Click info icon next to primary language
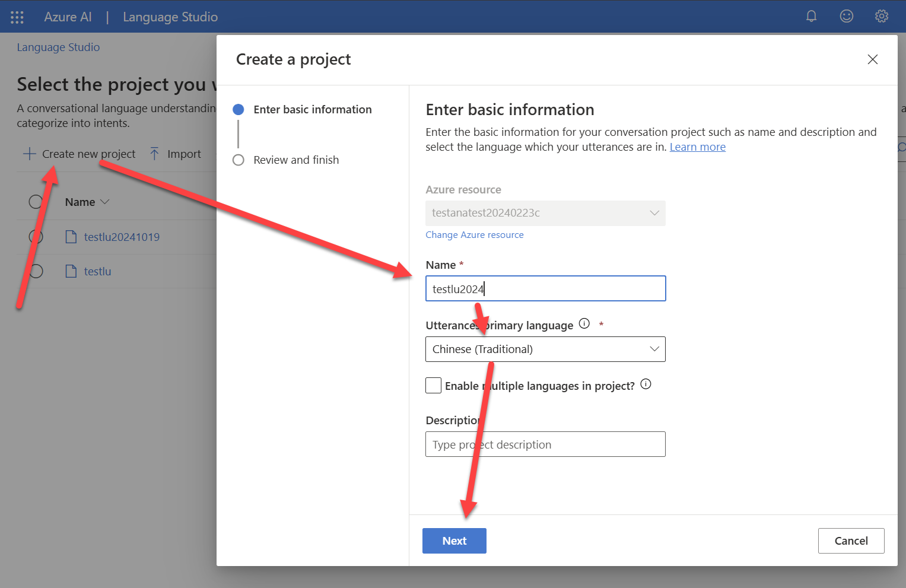 point(584,324)
